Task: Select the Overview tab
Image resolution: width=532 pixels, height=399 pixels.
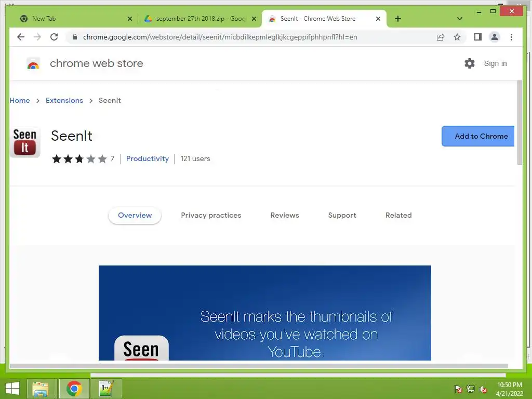Action: [x=135, y=216]
